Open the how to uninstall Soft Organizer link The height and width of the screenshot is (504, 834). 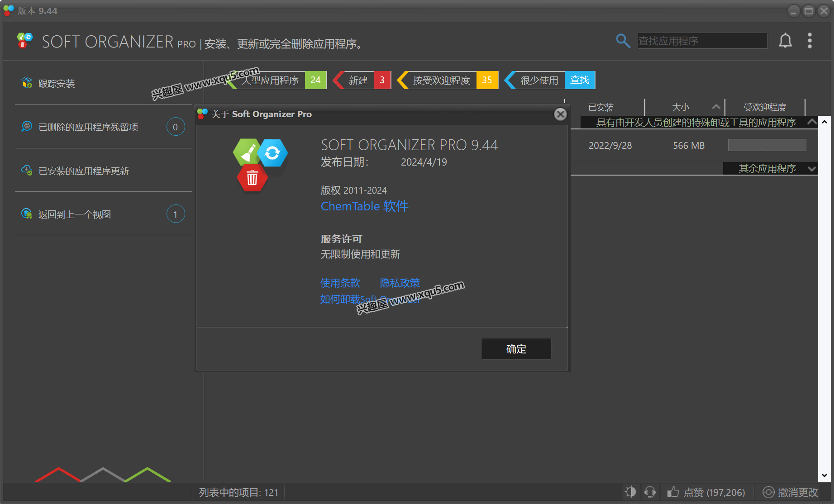pyautogui.click(x=370, y=300)
